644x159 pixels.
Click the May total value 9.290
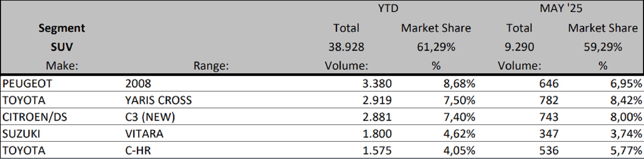(x=519, y=47)
